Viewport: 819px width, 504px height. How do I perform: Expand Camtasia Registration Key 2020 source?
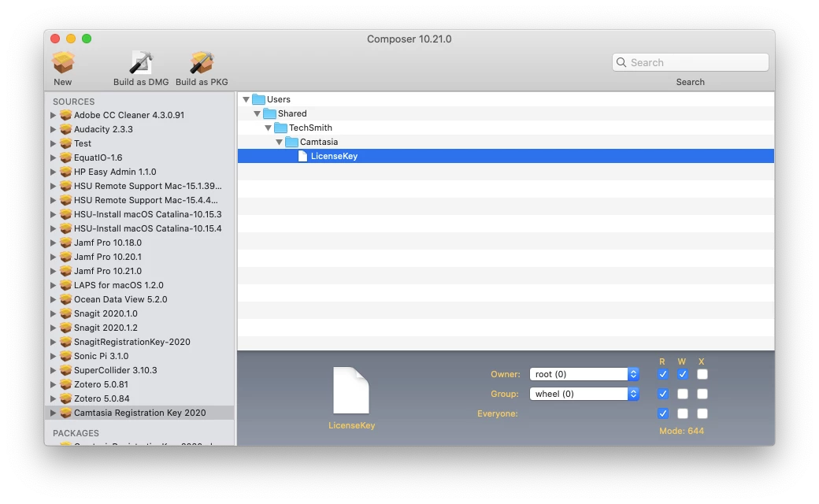53,413
